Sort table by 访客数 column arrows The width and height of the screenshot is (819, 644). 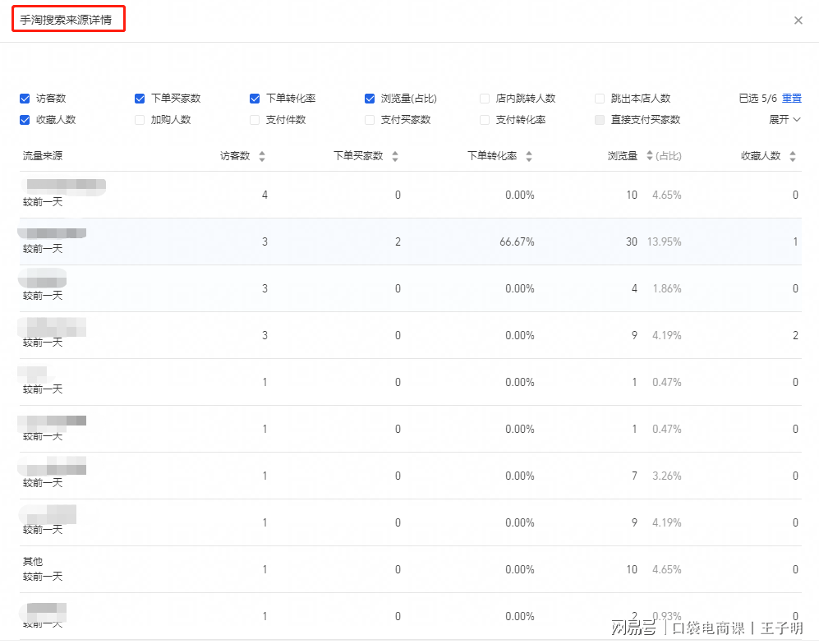pyautogui.click(x=262, y=156)
